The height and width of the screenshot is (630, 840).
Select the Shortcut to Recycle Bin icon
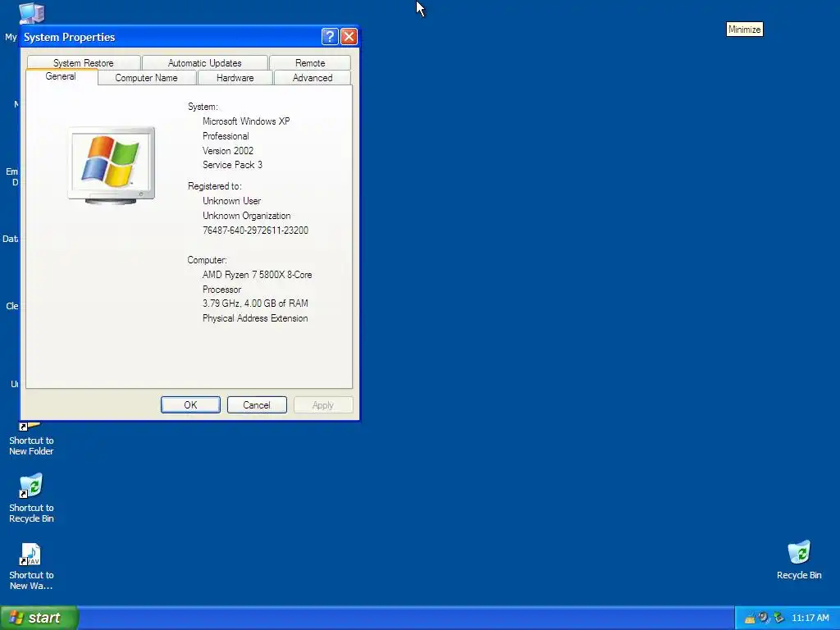(x=31, y=498)
